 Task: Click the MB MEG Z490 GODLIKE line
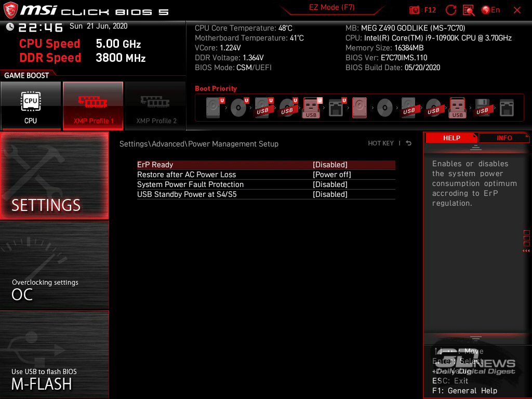[405, 28]
